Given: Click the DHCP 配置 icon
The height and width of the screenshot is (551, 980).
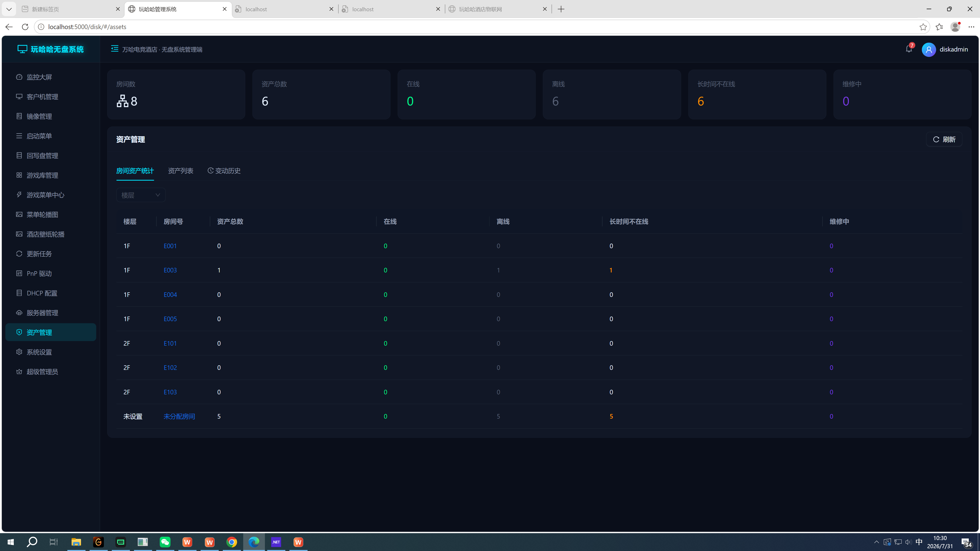Looking at the screenshot, I should [19, 293].
